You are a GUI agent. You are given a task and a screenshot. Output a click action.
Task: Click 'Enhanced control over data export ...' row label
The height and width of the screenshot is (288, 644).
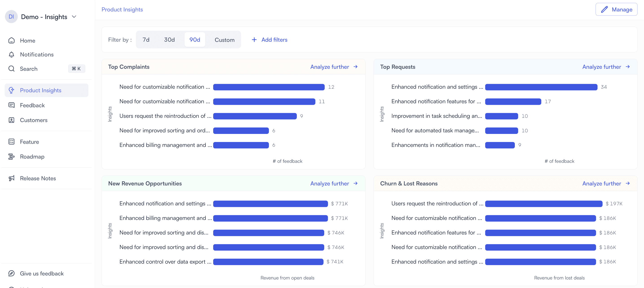point(165,262)
